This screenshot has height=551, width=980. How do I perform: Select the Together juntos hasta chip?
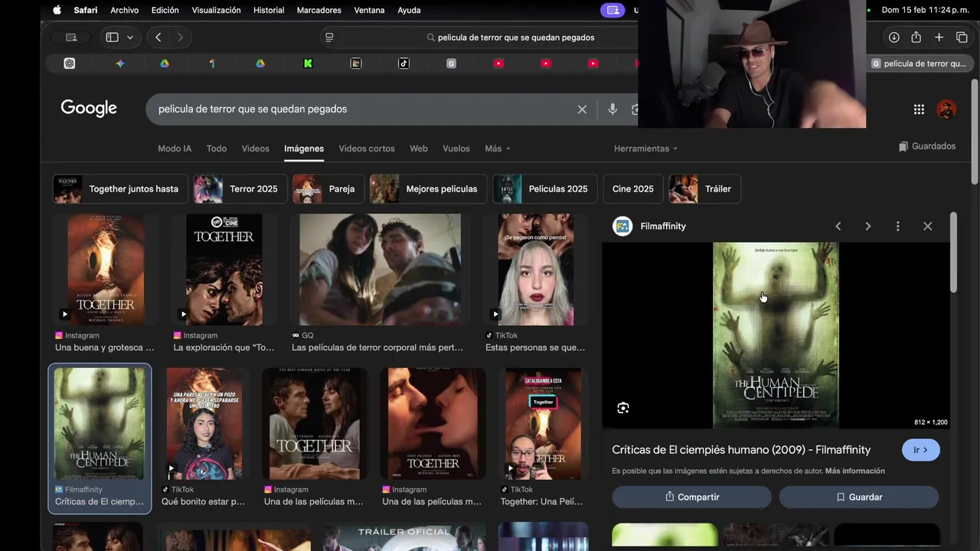[119, 189]
